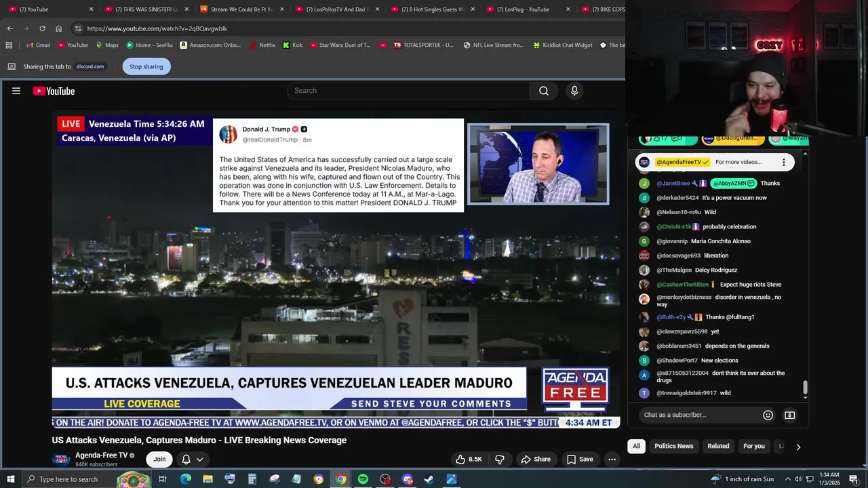Open the Chrome apps grid
The width and height of the screenshot is (868, 488).
point(9,45)
